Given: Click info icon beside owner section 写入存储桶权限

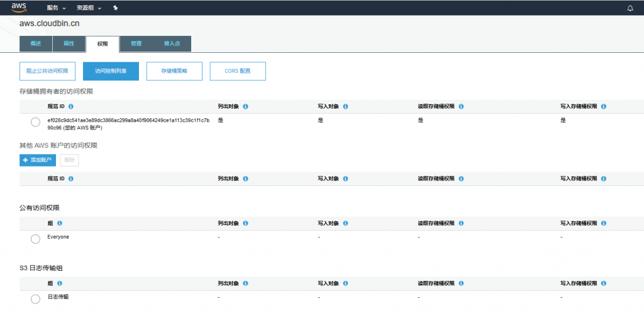Looking at the screenshot, I should tap(604, 107).
